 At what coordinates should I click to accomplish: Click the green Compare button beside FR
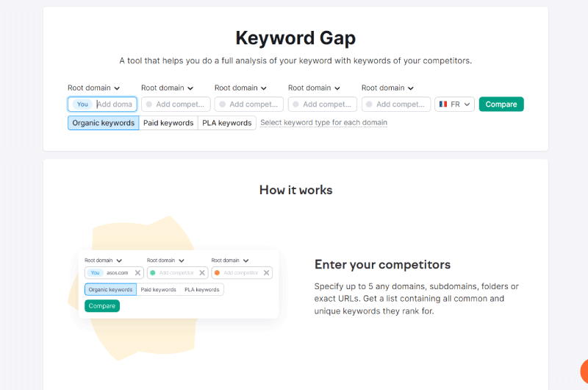[501, 104]
